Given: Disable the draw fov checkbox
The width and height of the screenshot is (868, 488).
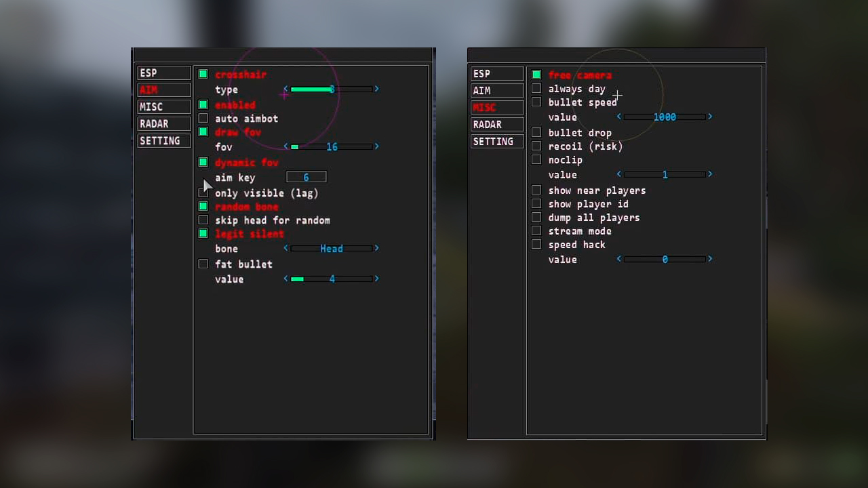Looking at the screenshot, I should click(203, 132).
